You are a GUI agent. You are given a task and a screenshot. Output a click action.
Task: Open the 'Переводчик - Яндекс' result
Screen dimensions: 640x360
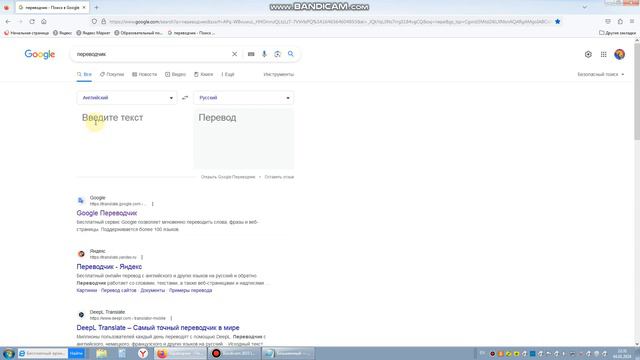pos(109,267)
